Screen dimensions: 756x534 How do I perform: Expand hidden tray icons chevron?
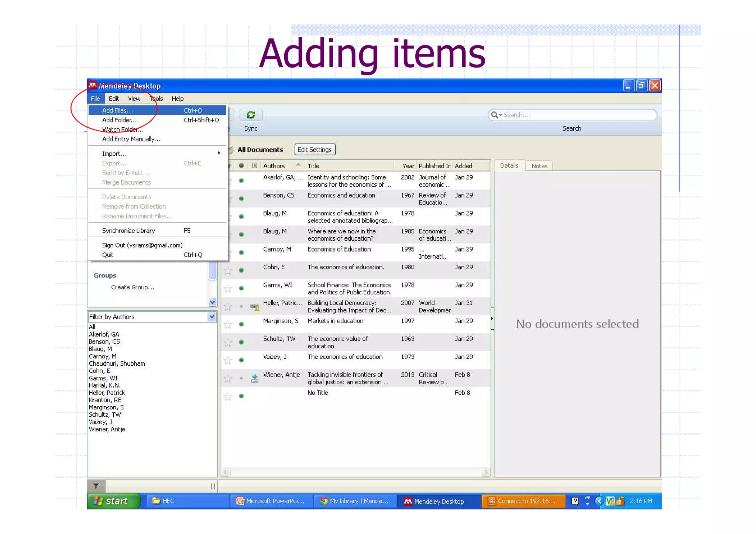click(x=599, y=501)
